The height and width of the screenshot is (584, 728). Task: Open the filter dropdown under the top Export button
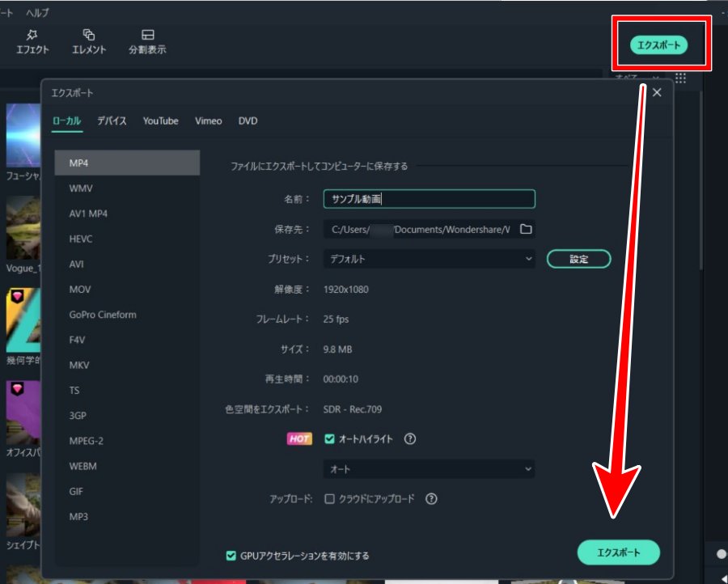(637, 77)
